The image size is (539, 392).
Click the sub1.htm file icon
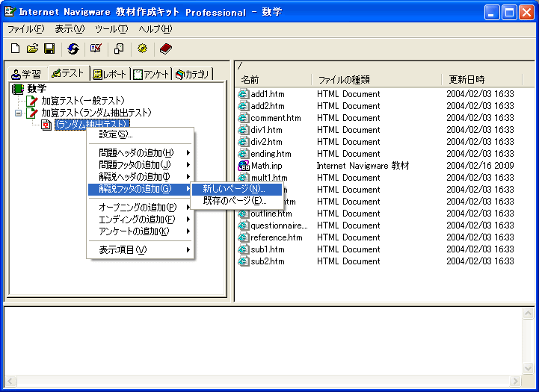(x=244, y=249)
